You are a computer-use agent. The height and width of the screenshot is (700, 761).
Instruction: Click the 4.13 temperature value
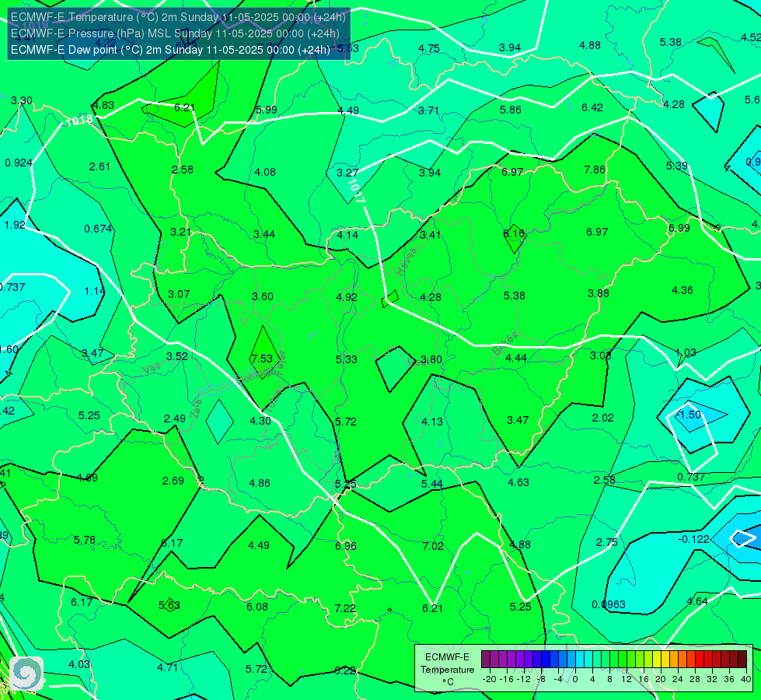(432, 421)
